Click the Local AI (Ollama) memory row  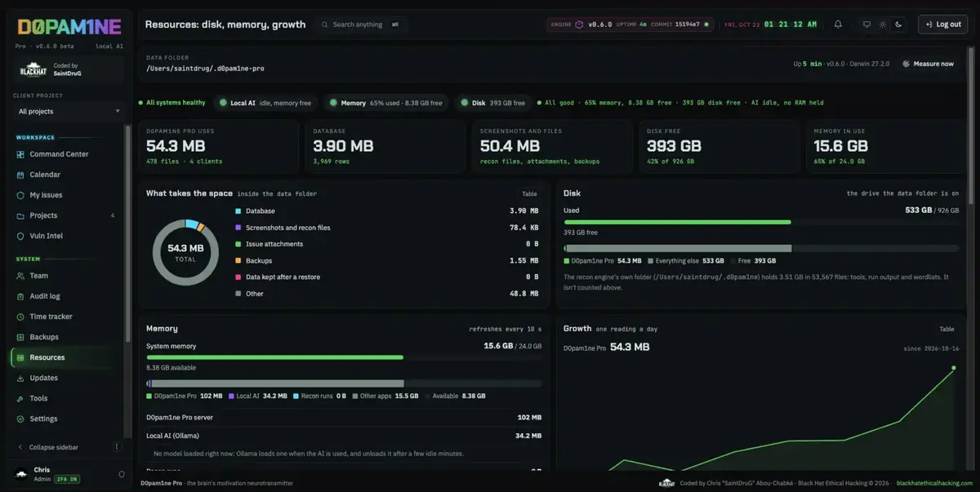tap(344, 436)
